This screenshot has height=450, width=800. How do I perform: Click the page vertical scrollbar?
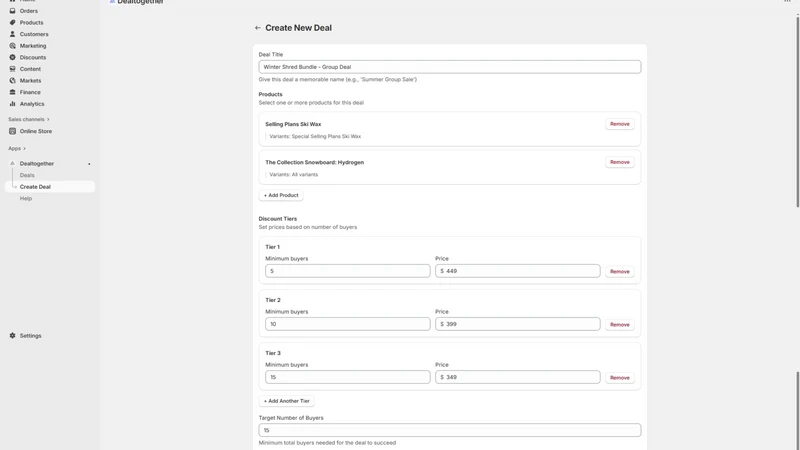[x=797, y=112]
